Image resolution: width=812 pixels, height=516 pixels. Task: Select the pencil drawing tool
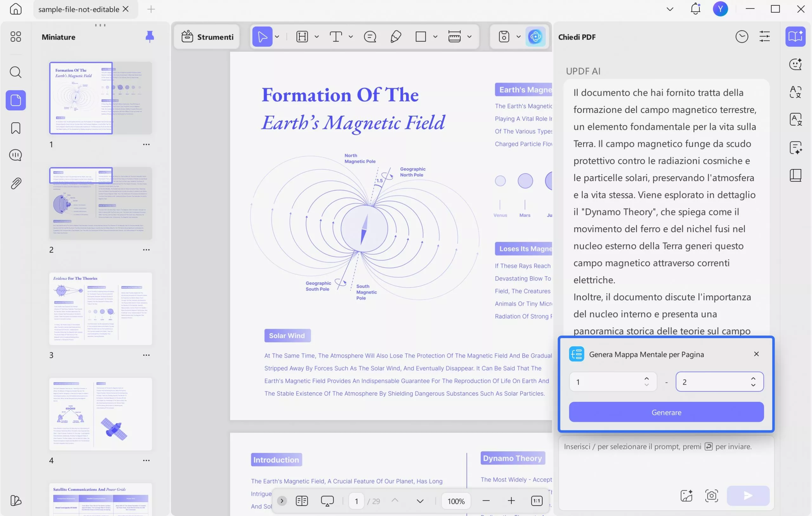(x=396, y=36)
